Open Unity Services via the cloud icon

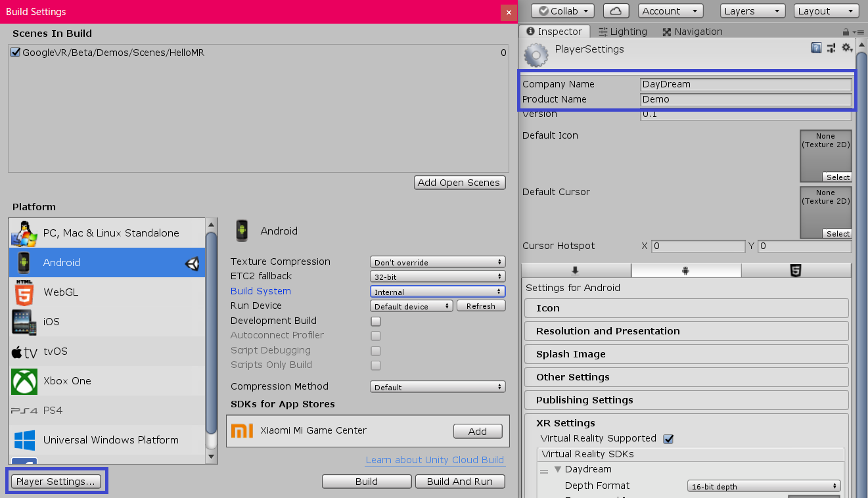616,11
